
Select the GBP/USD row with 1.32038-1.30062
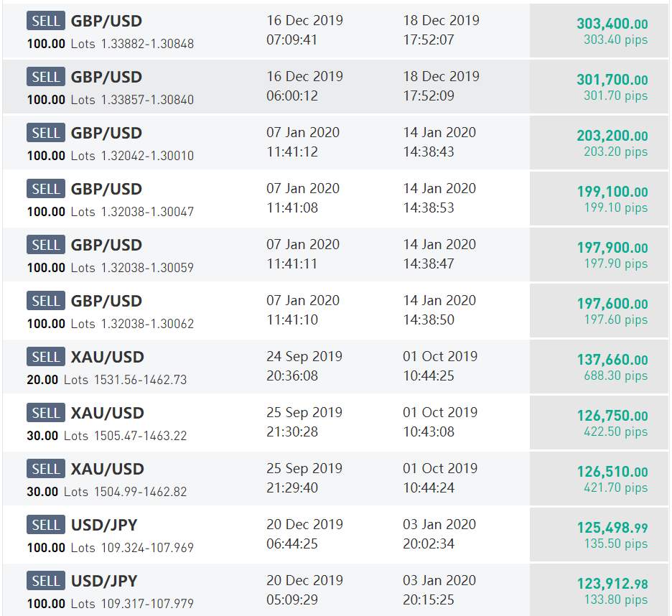click(x=335, y=310)
